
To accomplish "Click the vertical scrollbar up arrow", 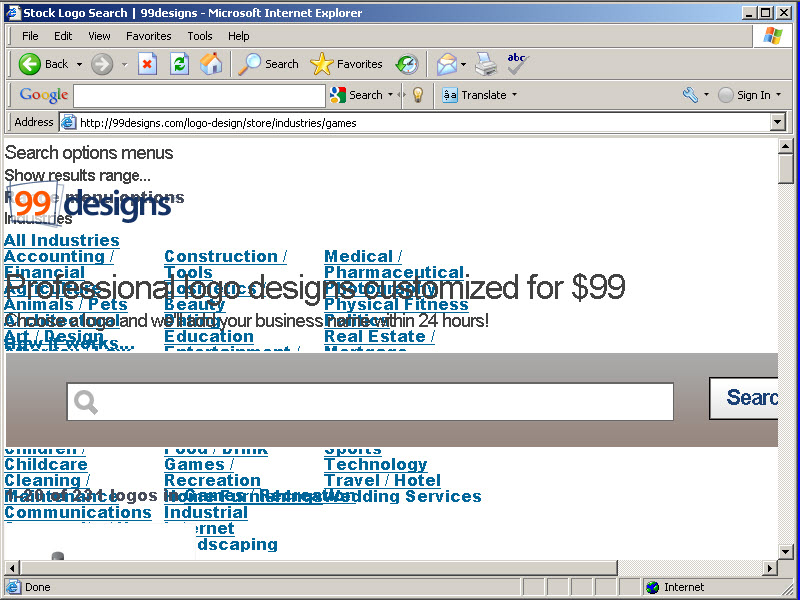I will (x=786, y=146).
